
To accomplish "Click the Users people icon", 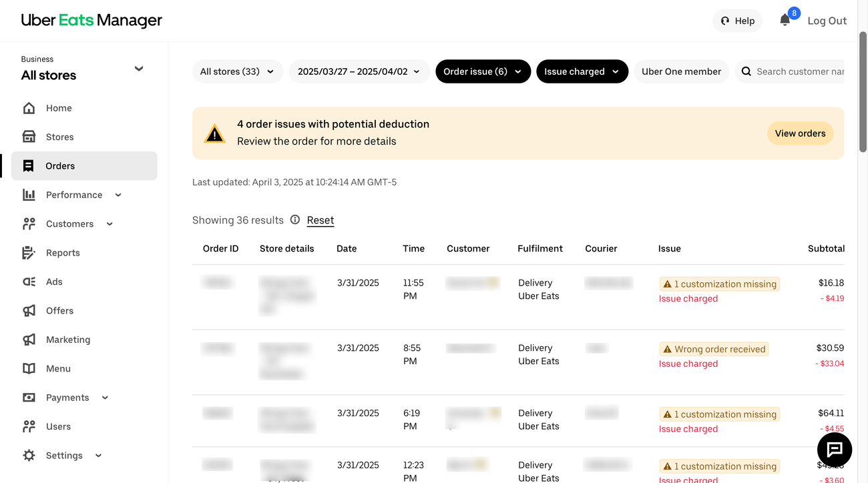I will click(x=29, y=426).
